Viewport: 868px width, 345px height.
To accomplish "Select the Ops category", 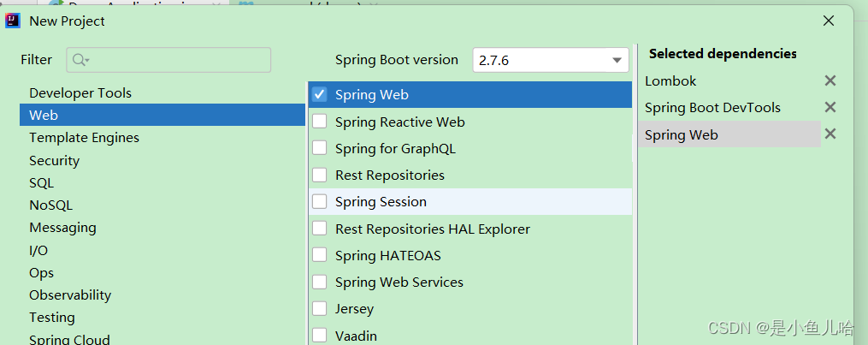I will (42, 273).
